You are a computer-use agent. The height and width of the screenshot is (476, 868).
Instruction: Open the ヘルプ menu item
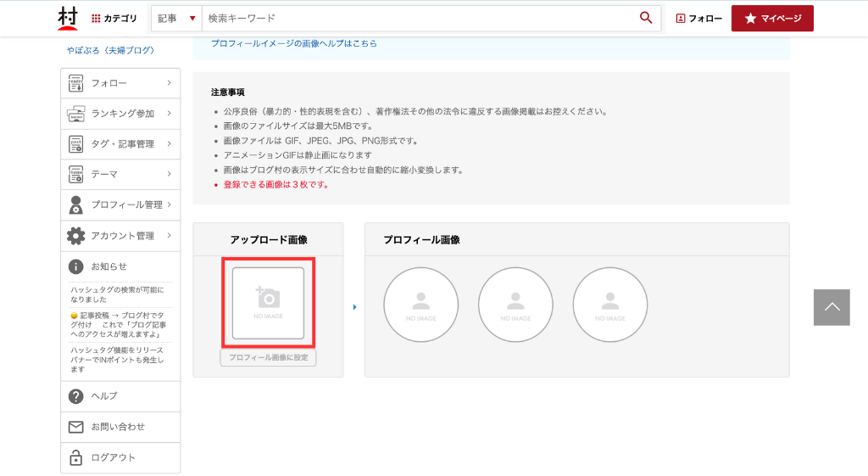120,396
